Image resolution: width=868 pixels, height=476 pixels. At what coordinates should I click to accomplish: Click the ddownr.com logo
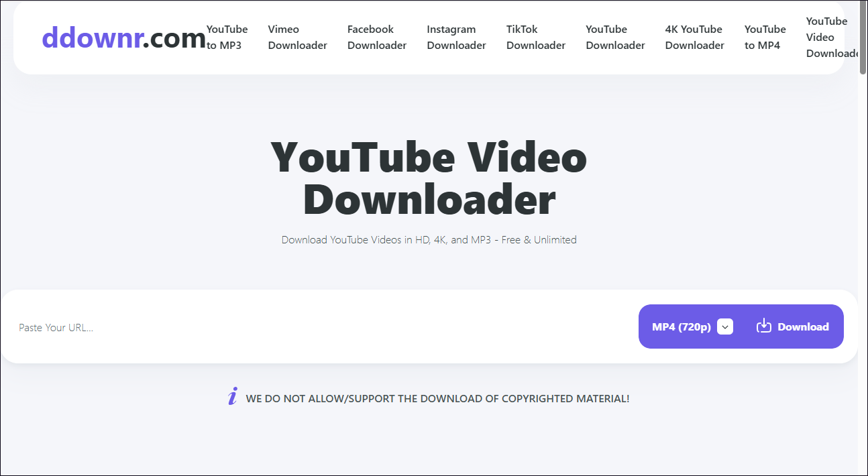(123, 38)
